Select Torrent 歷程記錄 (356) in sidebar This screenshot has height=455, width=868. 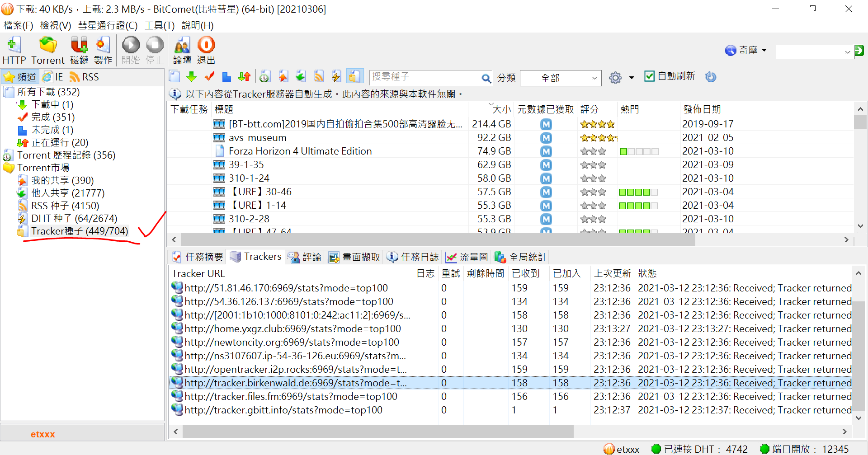[66, 155]
